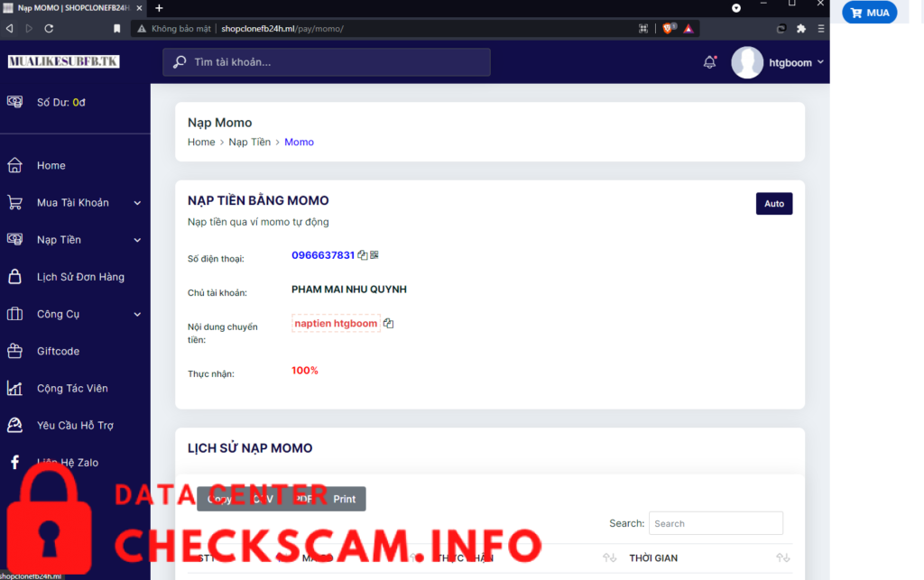Click the Brave rewards triangle icon
This screenshot has width=924, height=580.
tap(688, 28)
